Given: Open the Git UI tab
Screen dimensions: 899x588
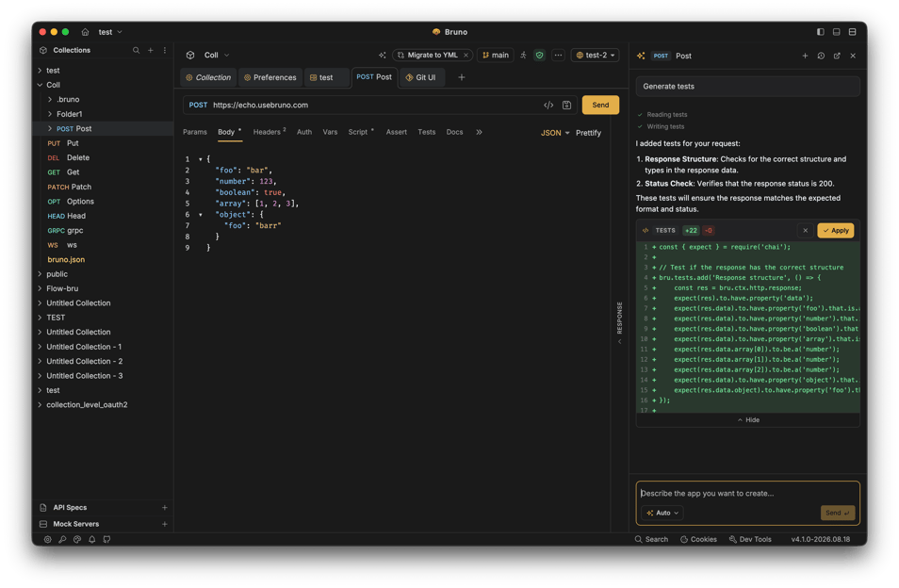Looking at the screenshot, I should pyautogui.click(x=421, y=77).
